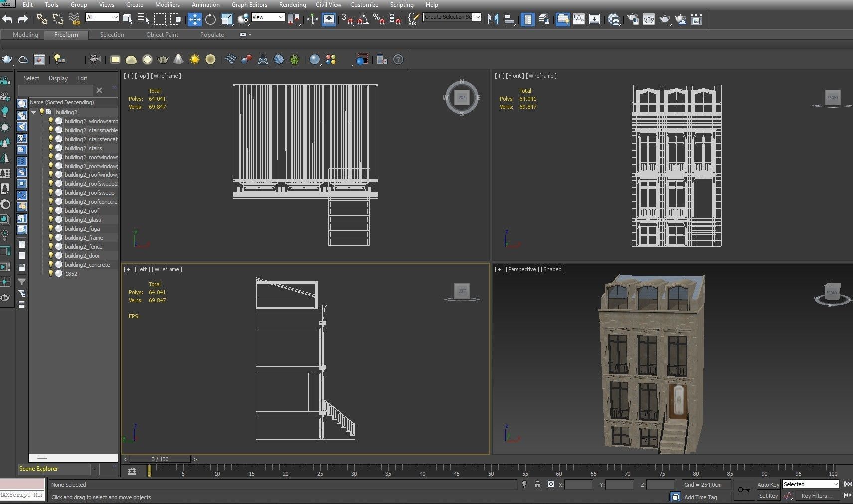Switch to the Object Paint ribbon tab
The width and height of the screenshot is (853, 504).
(x=162, y=35)
